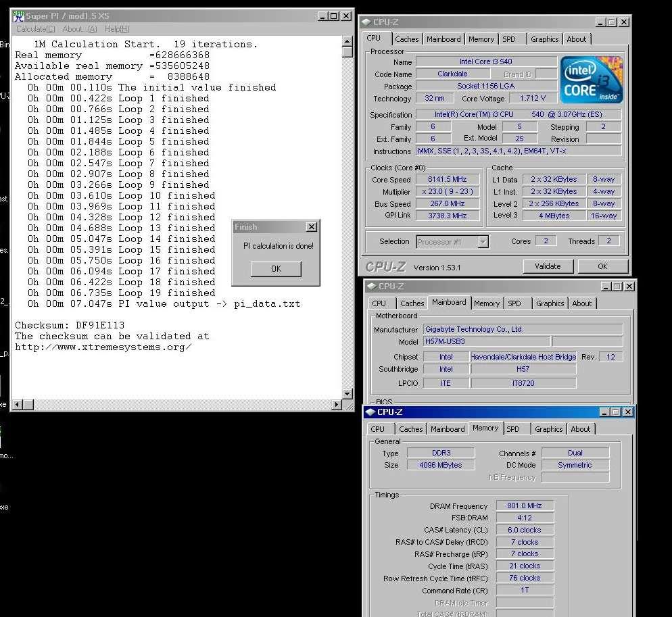Click the CAS# Latency value 6.0 clocks
This screenshot has height=617, width=672.
coord(525,530)
